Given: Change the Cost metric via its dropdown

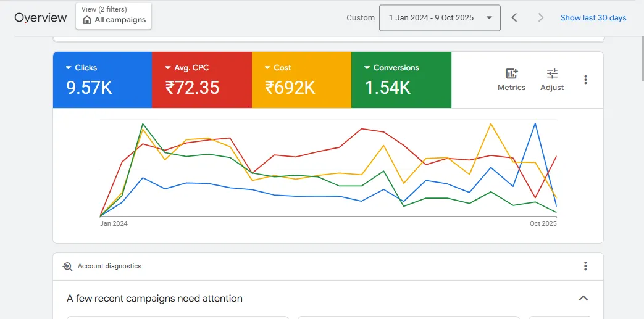Looking at the screenshot, I should point(267,68).
